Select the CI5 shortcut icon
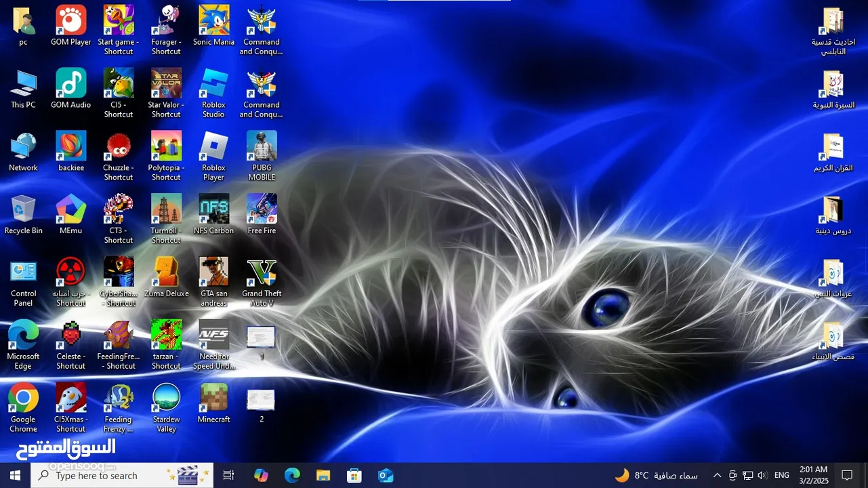This screenshot has width=868, height=488. (x=118, y=94)
